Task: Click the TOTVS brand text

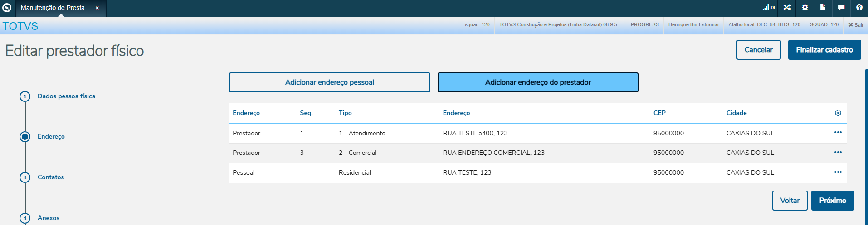Action: point(20,26)
